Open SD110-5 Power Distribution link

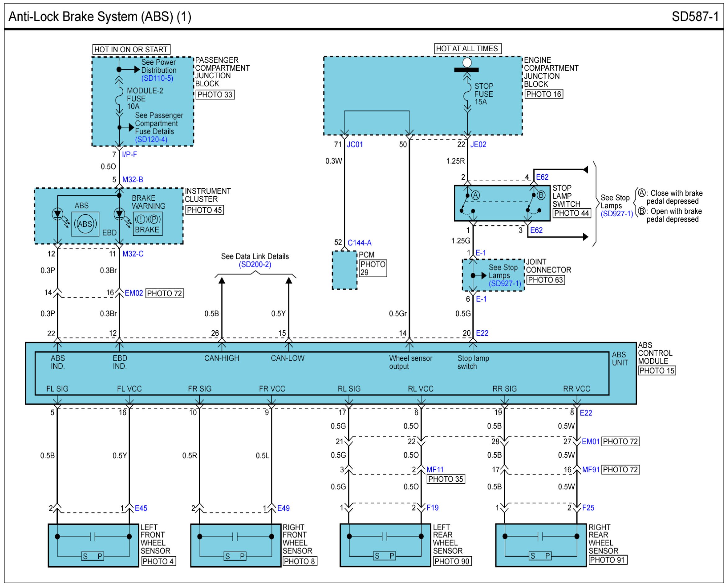(157, 78)
